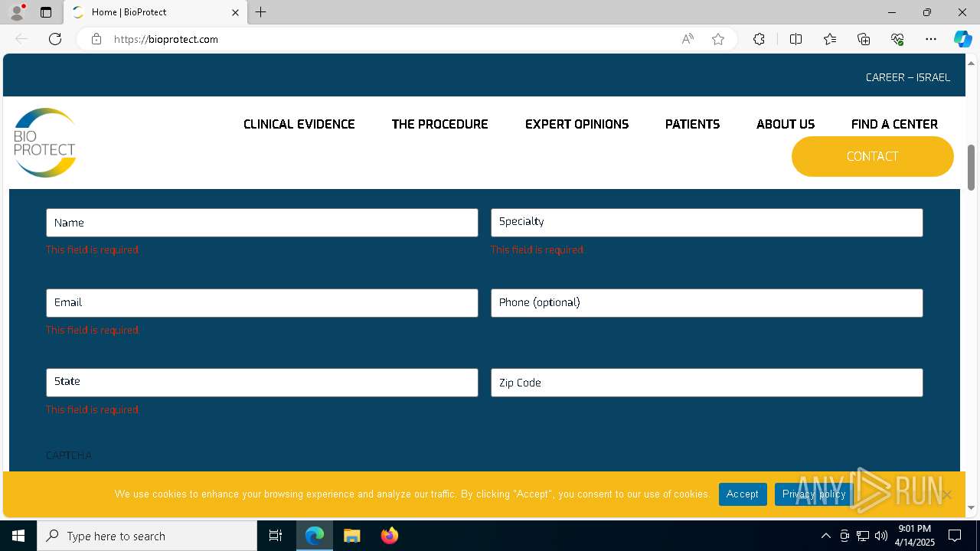Click the address bar URL
The height and width of the screenshot is (551, 980).
(166, 39)
